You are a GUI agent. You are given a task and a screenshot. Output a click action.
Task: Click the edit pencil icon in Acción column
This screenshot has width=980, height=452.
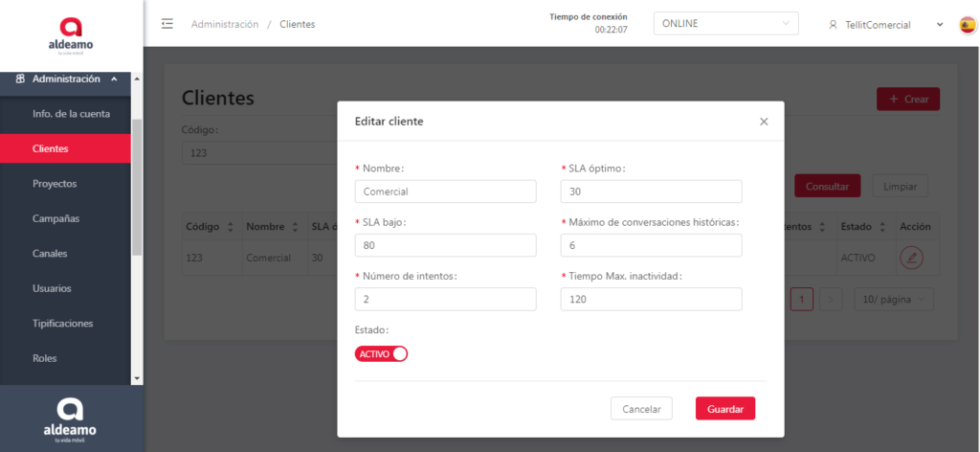coord(912,258)
